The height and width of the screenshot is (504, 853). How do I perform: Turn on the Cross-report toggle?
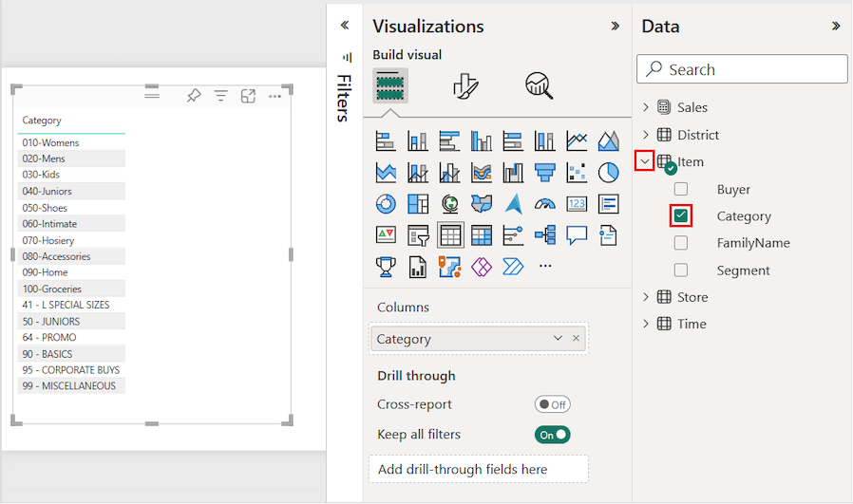552,404
